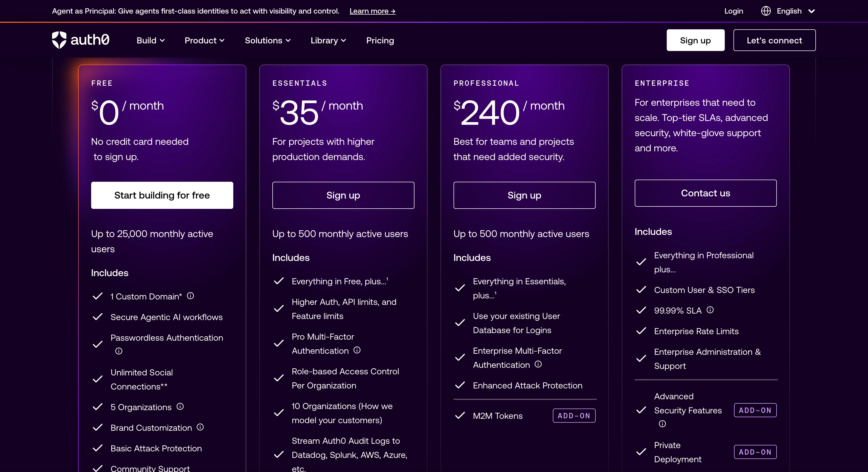Image resolution: width=868 pixels, height=472 pixels.
Task: Follow the Learn more banner link
Action: click(x=372, y=11)
